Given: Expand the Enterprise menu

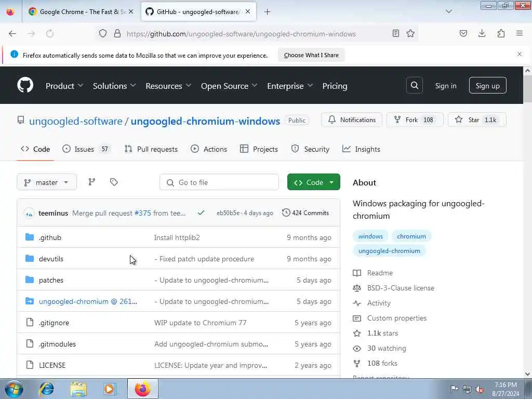Looking at the screenshot, I should pyautogui.click(x=290, y=86).
